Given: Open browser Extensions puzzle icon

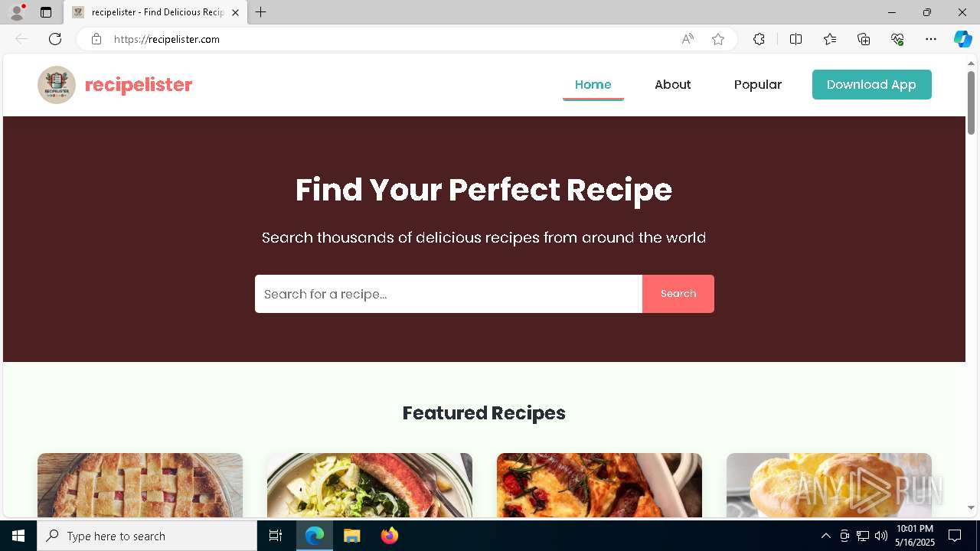Looking at the screenshot, I should click(x=759, y=39).
